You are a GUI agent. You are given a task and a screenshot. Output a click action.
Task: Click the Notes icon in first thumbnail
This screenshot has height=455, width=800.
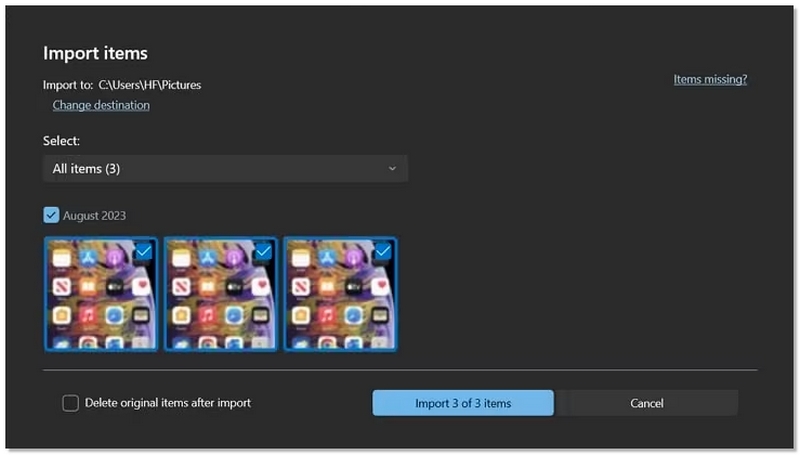click(x=61, y=259)
